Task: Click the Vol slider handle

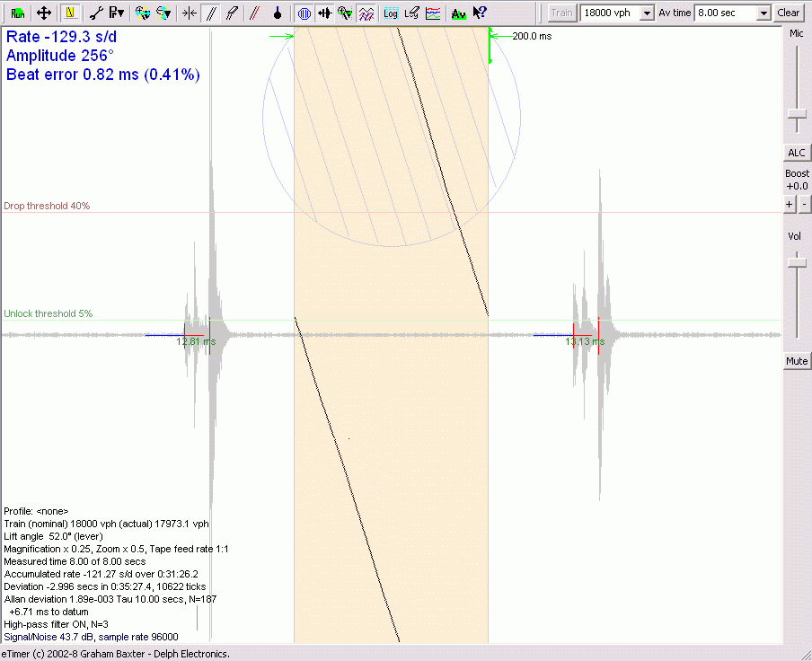Action: (x=796, y=261)
